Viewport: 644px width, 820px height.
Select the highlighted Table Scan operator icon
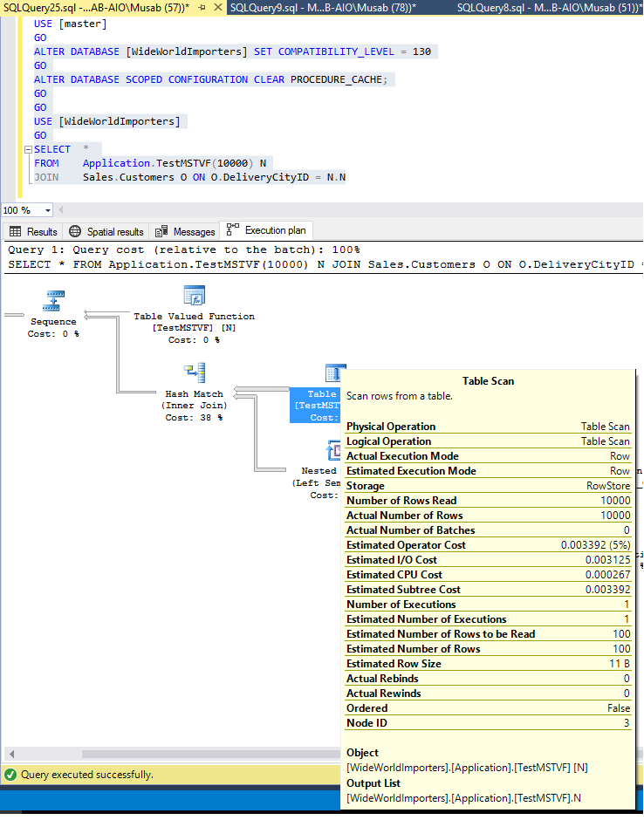(x=334, y=374)
